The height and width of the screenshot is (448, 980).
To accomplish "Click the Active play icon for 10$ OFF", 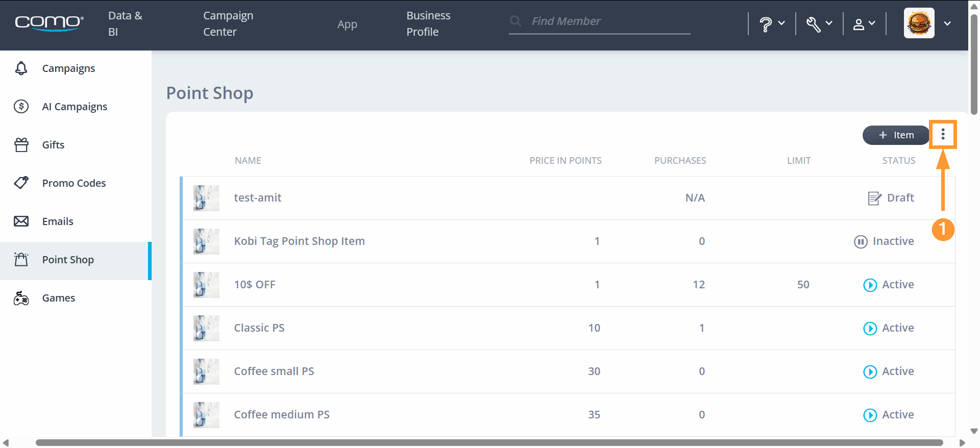I will [870, 285].
